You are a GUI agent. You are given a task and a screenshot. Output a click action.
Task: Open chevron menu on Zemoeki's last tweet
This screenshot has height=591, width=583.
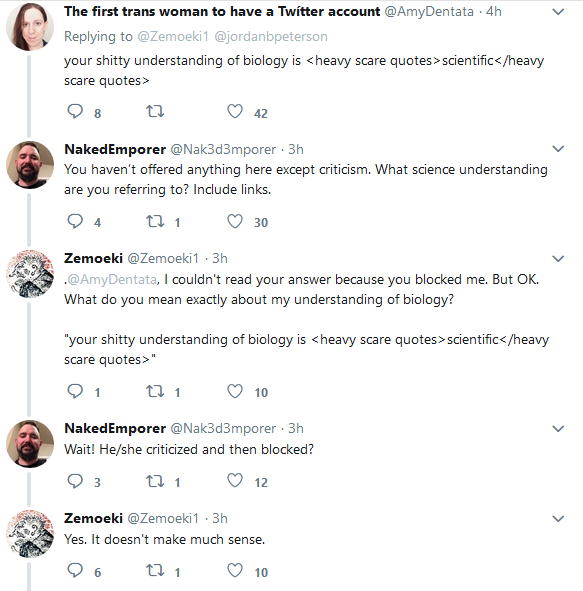(558, 519)
